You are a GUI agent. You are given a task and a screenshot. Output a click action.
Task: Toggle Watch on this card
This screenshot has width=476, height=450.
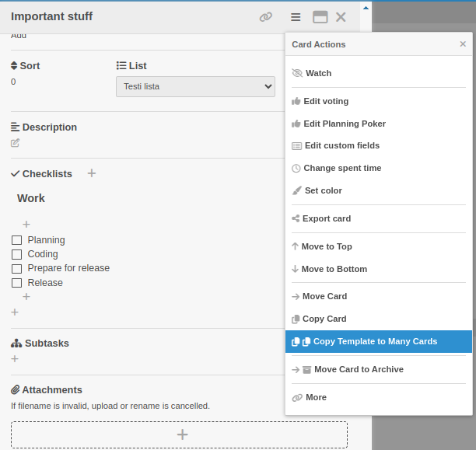[318, 73]
